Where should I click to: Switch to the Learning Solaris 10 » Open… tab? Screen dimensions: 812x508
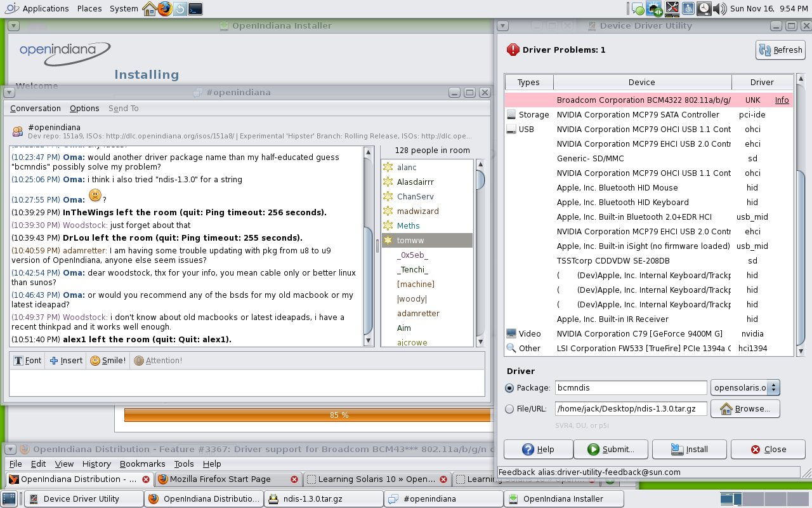377,479
